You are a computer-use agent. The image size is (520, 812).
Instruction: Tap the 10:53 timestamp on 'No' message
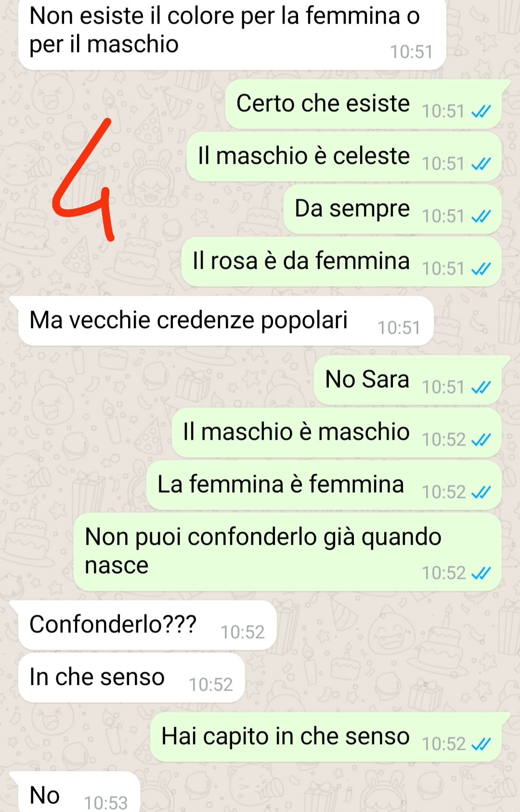[106, 803]
